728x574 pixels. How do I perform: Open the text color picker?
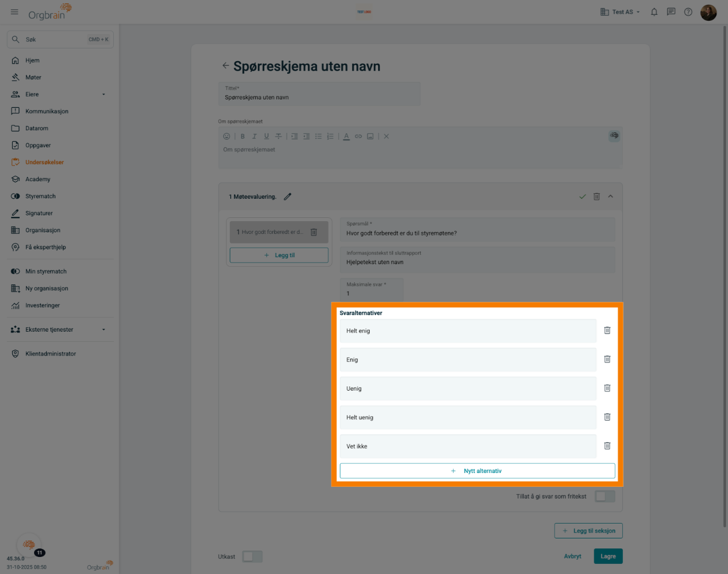[x=346, y=137]
